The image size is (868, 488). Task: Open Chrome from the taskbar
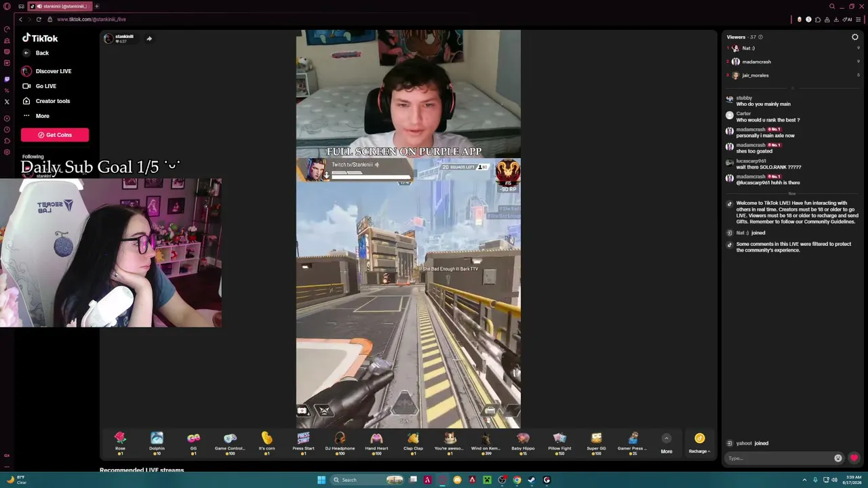point(517,480)
